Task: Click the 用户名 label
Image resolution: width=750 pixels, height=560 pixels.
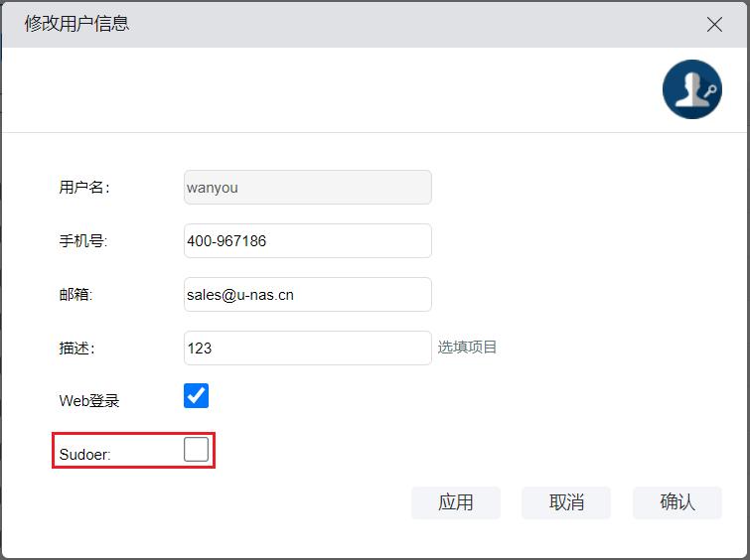Action: tap(84, 188)
